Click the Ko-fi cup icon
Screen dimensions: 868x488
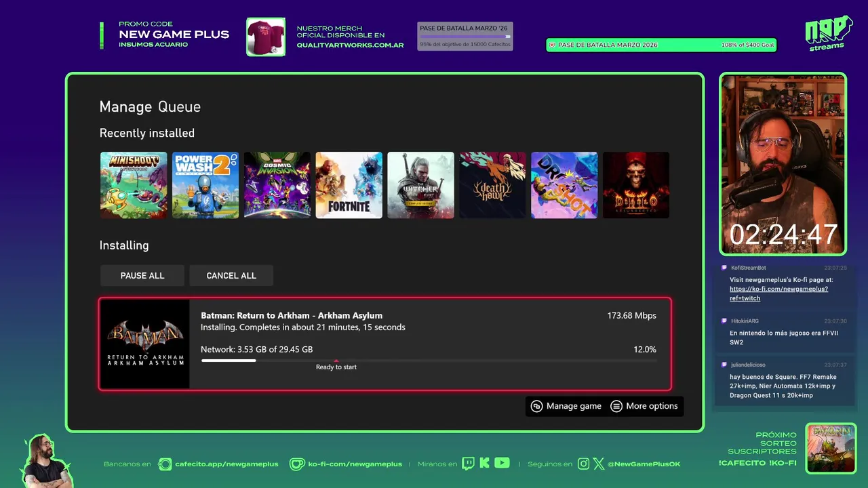(x=297, y=464)
